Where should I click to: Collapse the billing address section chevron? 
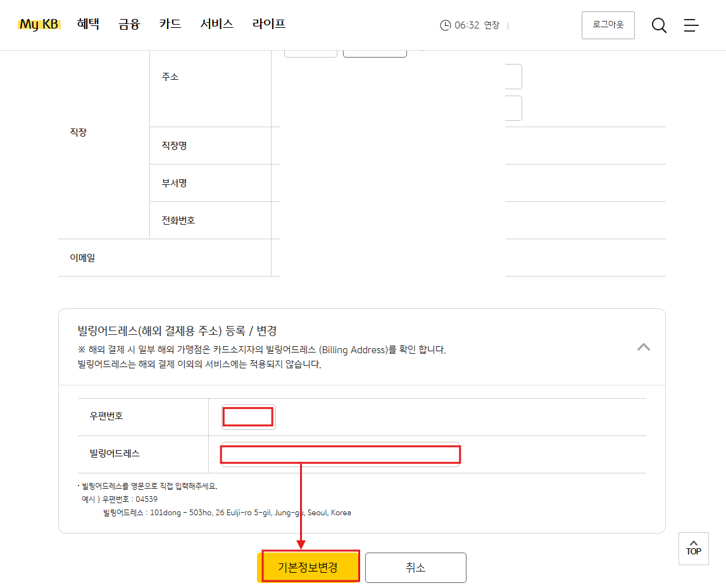click(x=643, y=347)
